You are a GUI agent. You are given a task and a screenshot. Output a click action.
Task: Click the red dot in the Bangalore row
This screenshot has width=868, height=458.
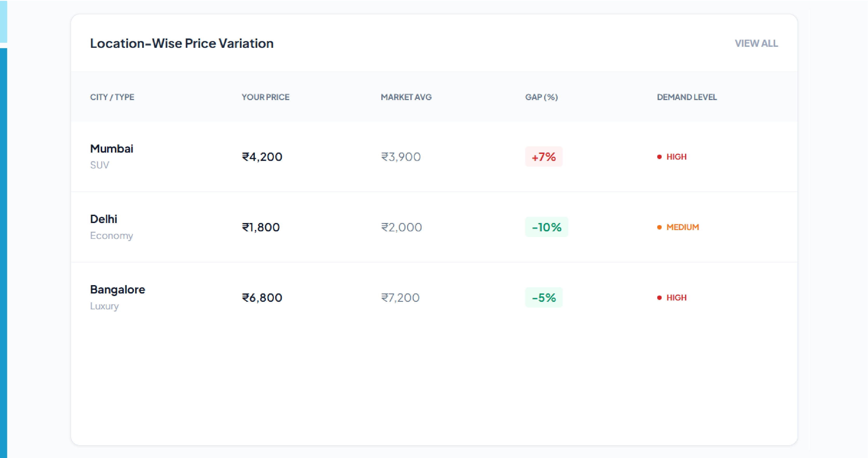(659, 298)
